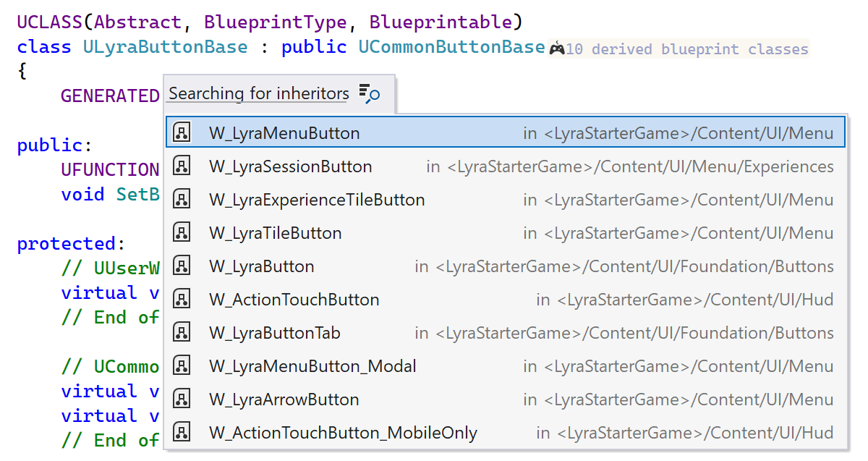Click the blueprint icon beside W_LyraMenuButton
868x461 pixels.
pyautogui.click(x=182, y=132)
